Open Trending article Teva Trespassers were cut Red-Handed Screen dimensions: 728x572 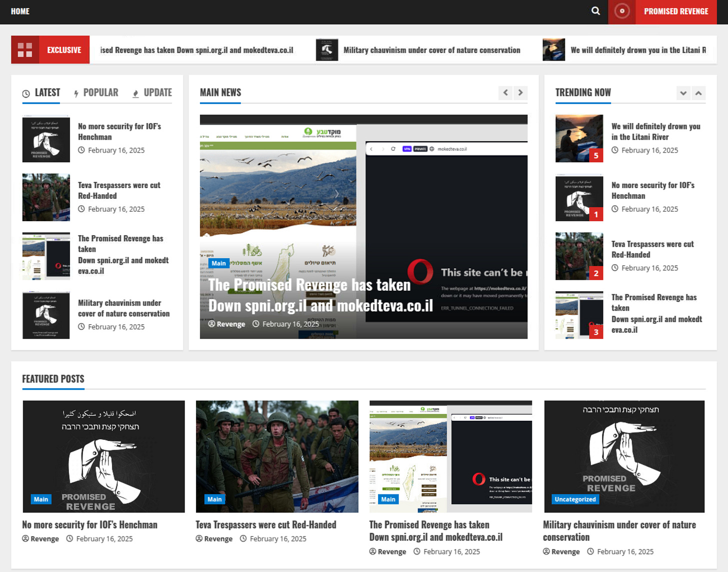(652, 249)
